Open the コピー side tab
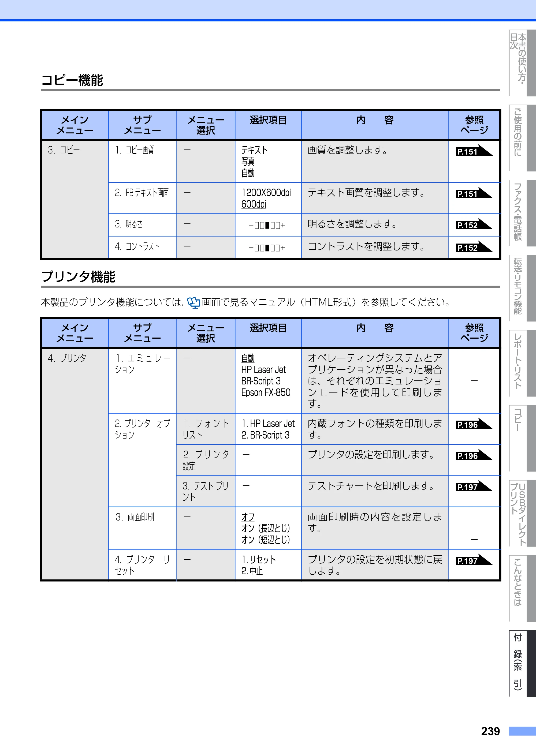 click(522, 438)
